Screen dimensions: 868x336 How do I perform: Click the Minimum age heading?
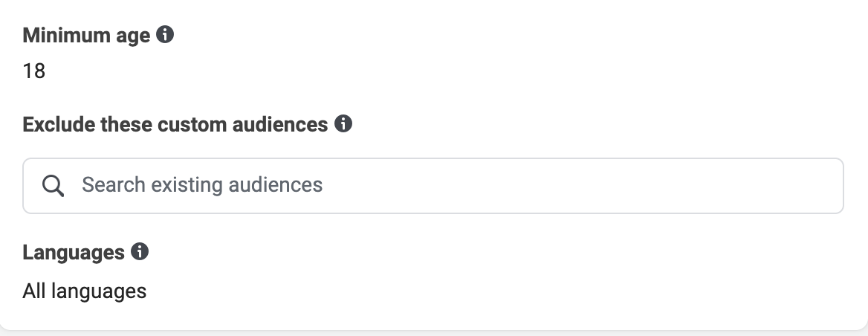click(86, 35)
